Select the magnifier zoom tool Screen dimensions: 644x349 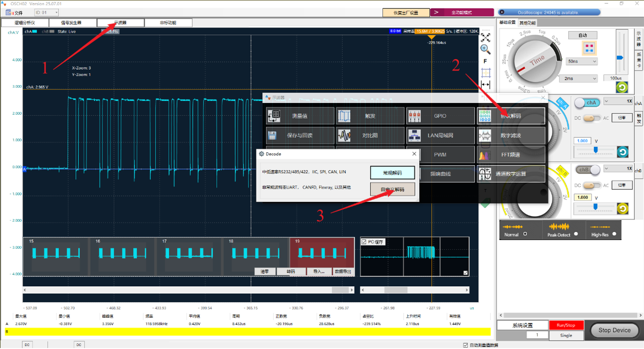click(485, 48)
